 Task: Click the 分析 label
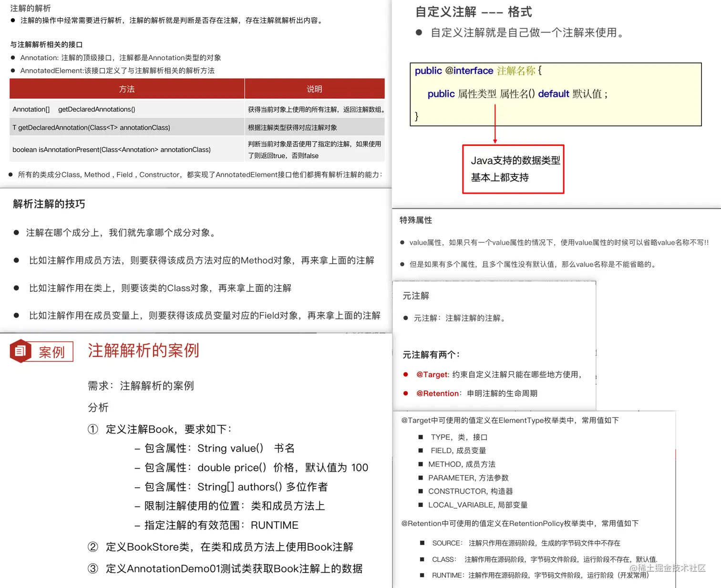pos(98,407)
